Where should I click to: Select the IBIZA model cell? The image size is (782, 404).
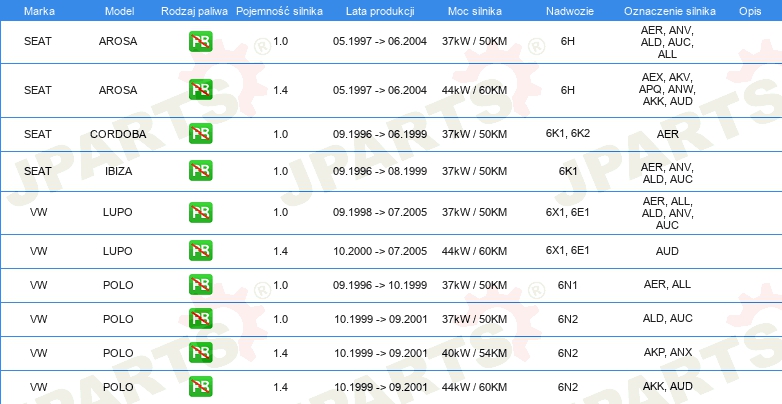coord(118,171)
